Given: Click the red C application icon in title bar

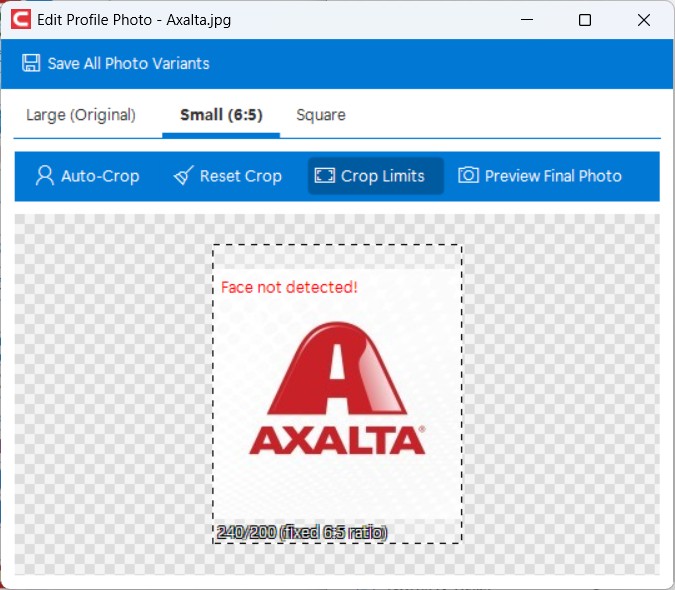Looking at the screenshot, I should click(21, 20).
